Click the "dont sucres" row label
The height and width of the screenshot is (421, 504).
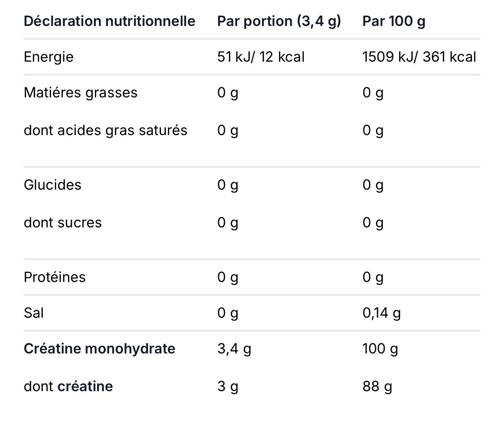tap(63, 223)
